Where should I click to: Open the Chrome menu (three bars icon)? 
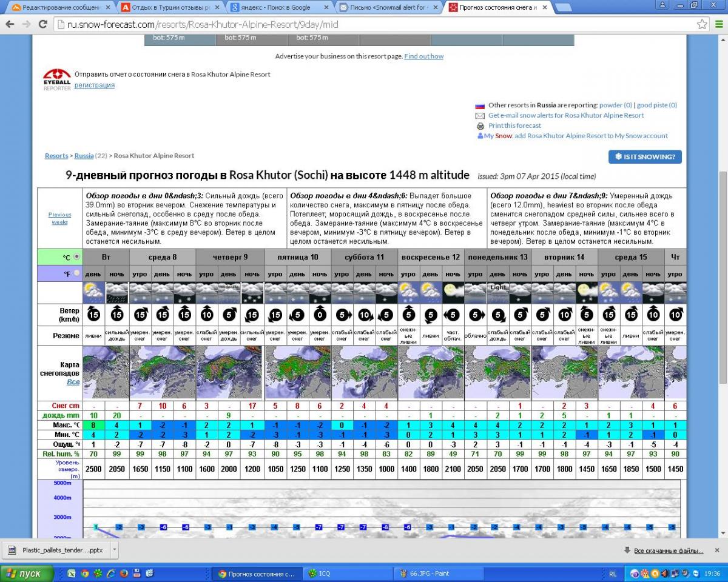click(719, 24)
